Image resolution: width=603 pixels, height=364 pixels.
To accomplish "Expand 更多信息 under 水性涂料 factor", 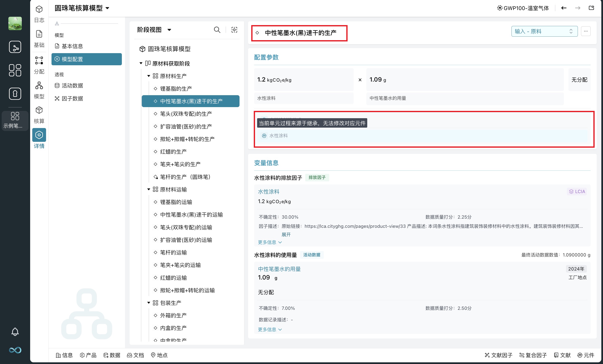I will coord(270,242).
